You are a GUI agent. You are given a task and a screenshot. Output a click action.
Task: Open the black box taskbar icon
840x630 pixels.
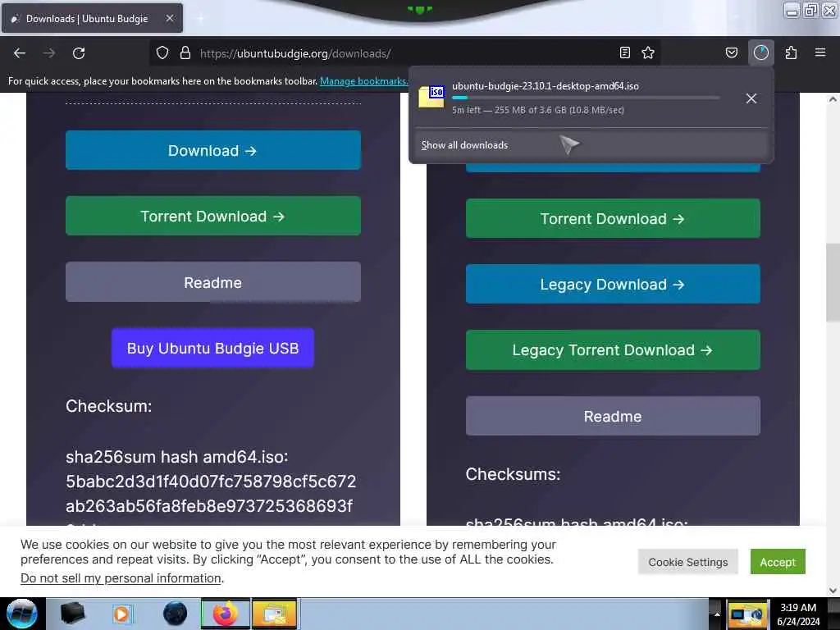click(72, 614)
